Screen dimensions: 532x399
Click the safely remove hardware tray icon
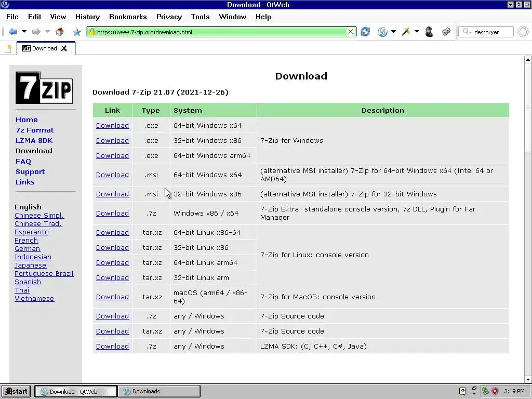[x=486, y=391]
